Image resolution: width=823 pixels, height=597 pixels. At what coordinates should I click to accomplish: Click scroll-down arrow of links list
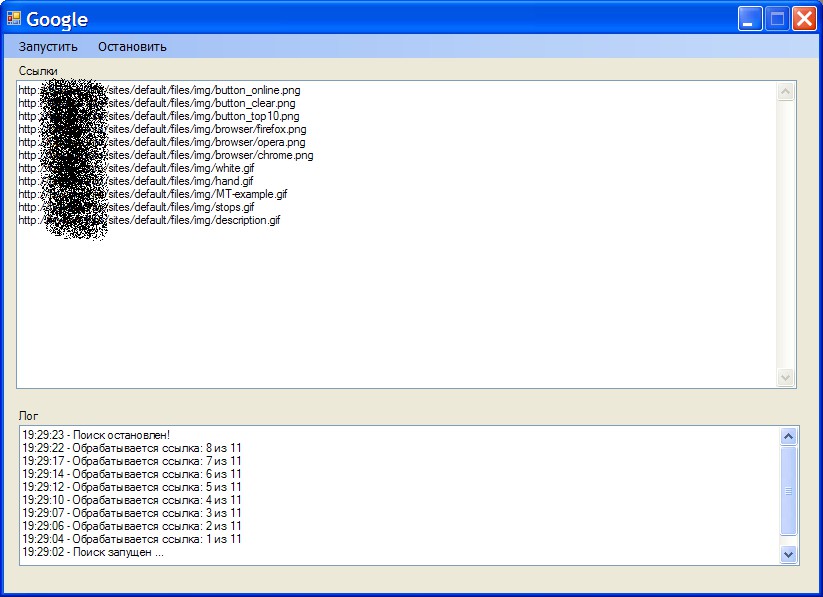pyautogui.click(x=785, y=378)
